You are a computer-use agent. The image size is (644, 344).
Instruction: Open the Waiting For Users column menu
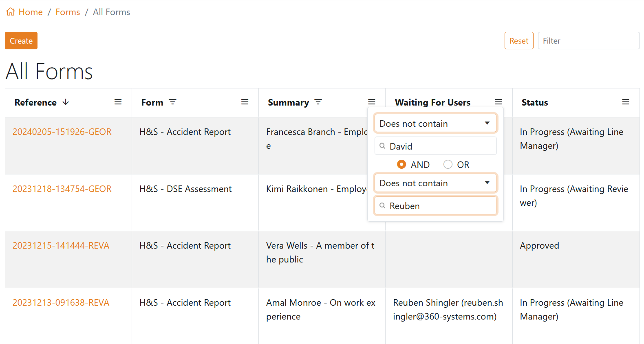click(498, 102)
